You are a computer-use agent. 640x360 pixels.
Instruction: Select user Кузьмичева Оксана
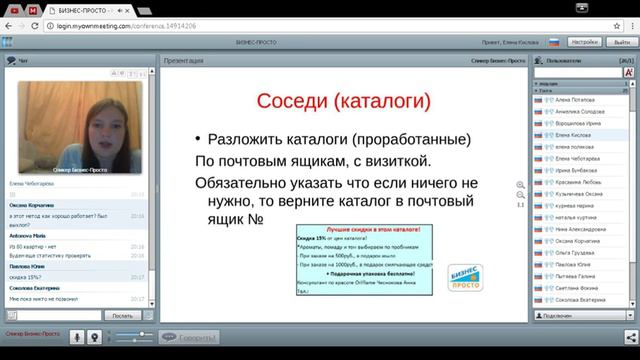pos(581,194)
